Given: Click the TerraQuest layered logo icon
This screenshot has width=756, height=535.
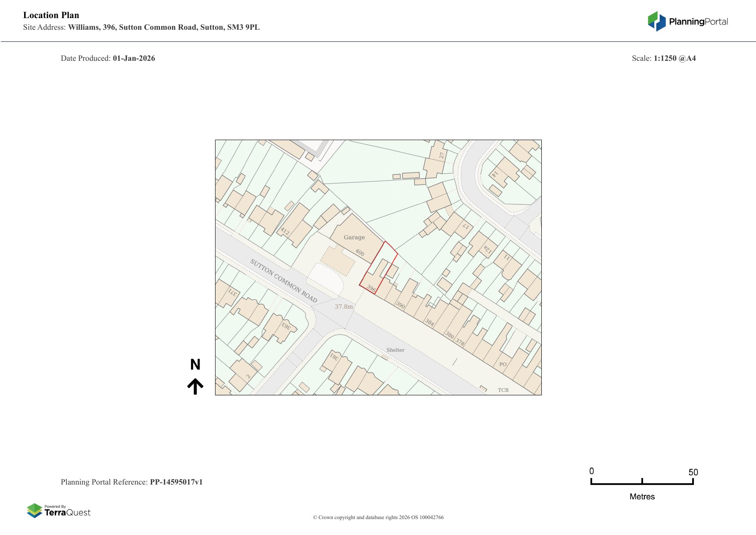Looking at the screenshot, I should click(x=34, y=510).
